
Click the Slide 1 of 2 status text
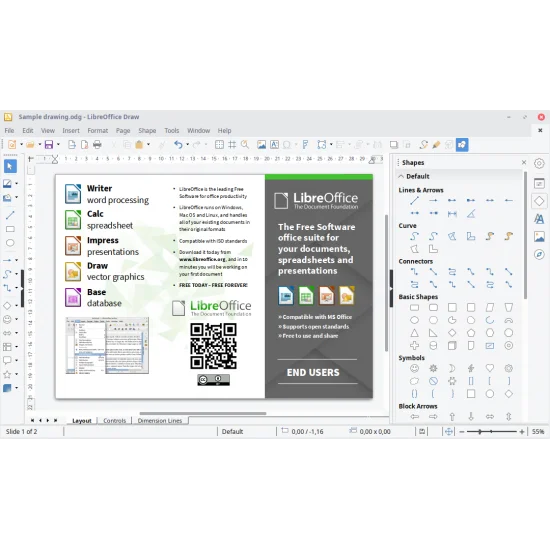[21, 432]
